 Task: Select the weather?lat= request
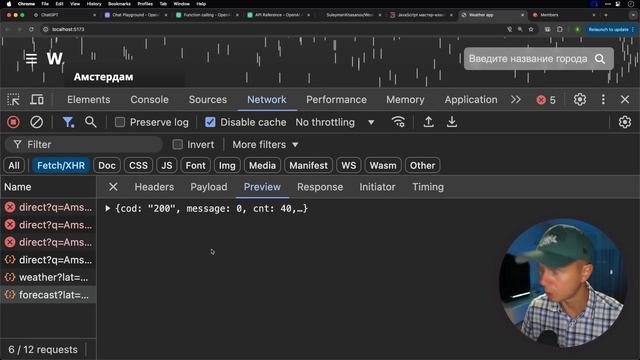[48, 278]
